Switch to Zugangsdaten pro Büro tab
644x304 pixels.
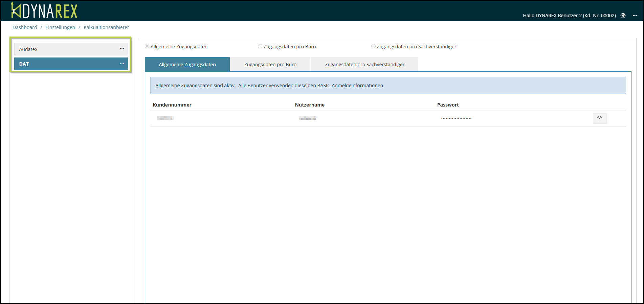click(270, 65)
